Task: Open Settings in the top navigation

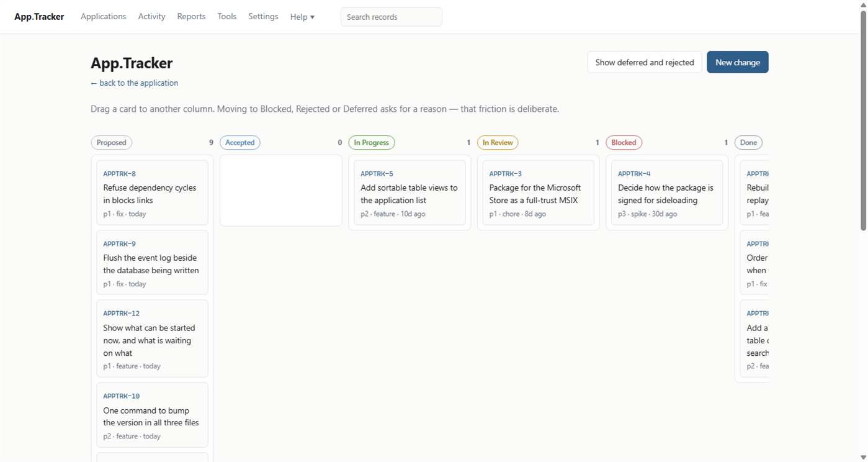Action: 263,17
